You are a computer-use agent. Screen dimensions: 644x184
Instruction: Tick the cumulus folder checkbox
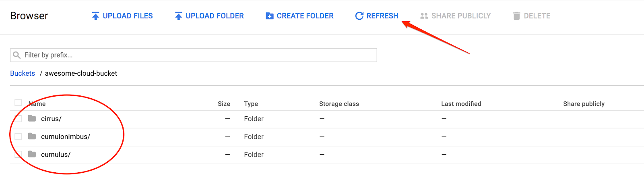pyautogui.click(x=18, y=154)
